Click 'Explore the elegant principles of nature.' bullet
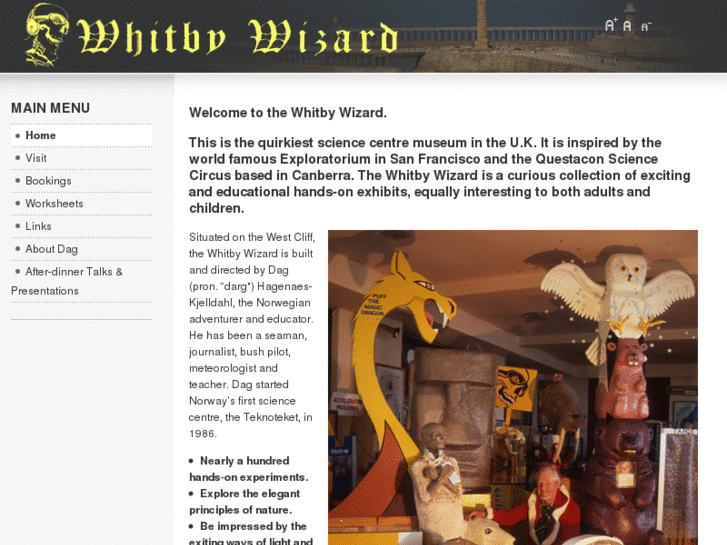 click(x=244, y=502)
